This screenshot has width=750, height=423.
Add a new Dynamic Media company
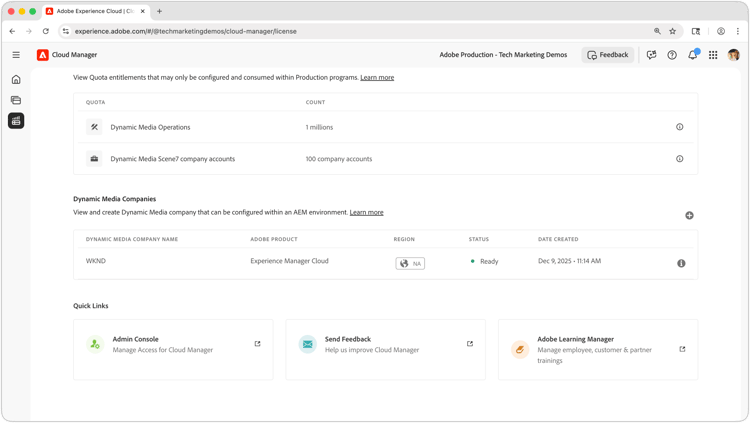pos(689,215)
